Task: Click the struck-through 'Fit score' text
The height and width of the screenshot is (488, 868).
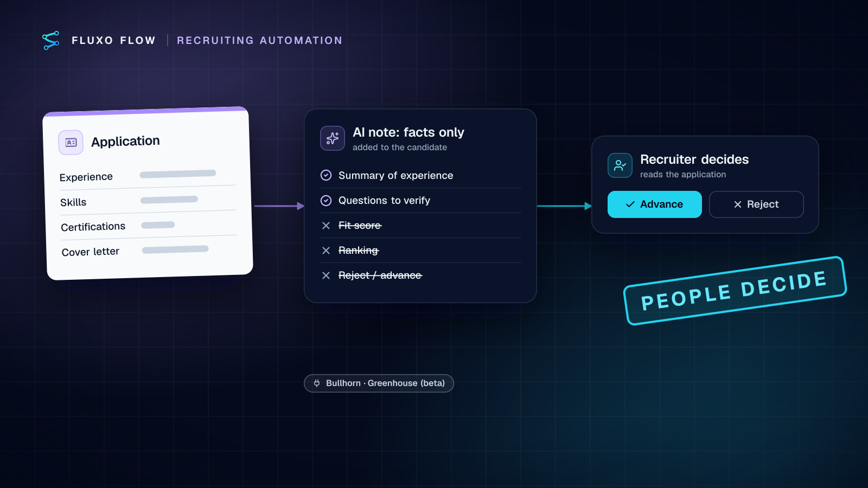Action: [360, 226]
